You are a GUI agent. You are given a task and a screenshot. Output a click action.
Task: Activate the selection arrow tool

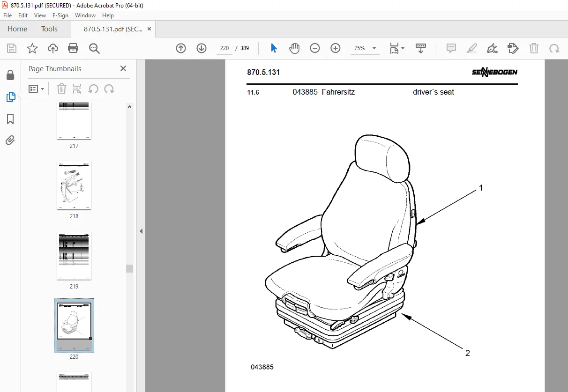[274, 48]
